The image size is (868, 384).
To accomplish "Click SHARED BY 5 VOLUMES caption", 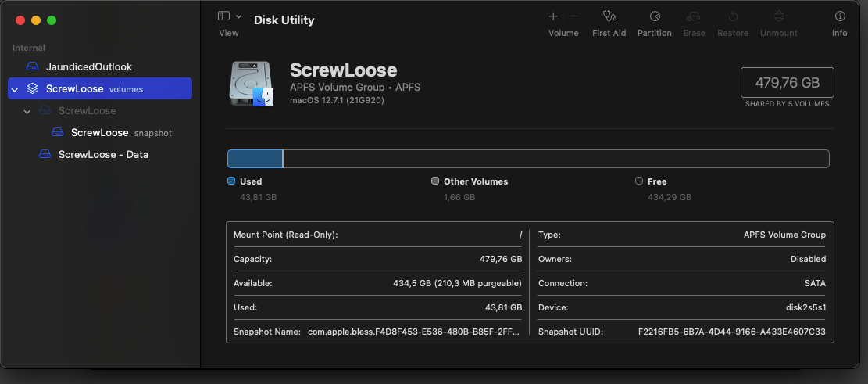I will [x=788, y=103].
